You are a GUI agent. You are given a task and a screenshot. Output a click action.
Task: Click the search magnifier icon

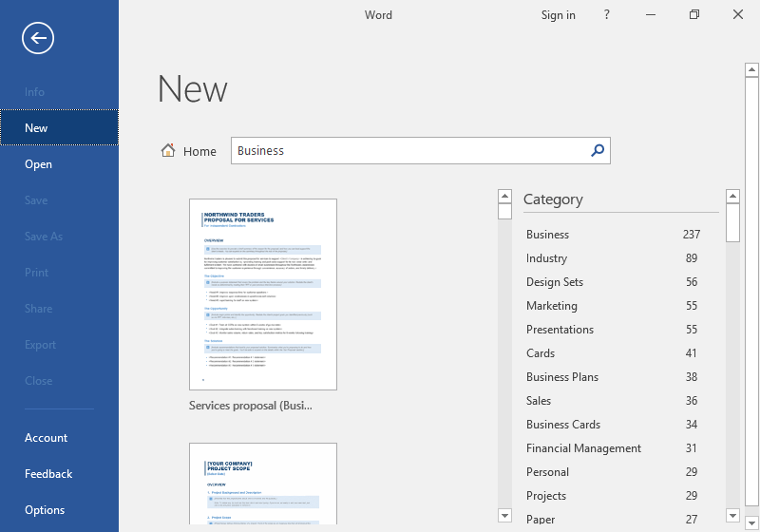click(x=598, y=150)
